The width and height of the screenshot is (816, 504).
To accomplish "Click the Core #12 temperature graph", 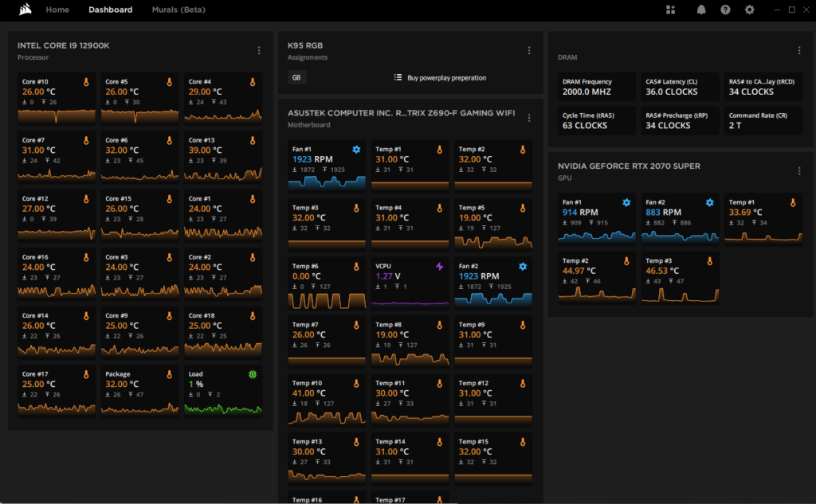I will coord(57,233).
